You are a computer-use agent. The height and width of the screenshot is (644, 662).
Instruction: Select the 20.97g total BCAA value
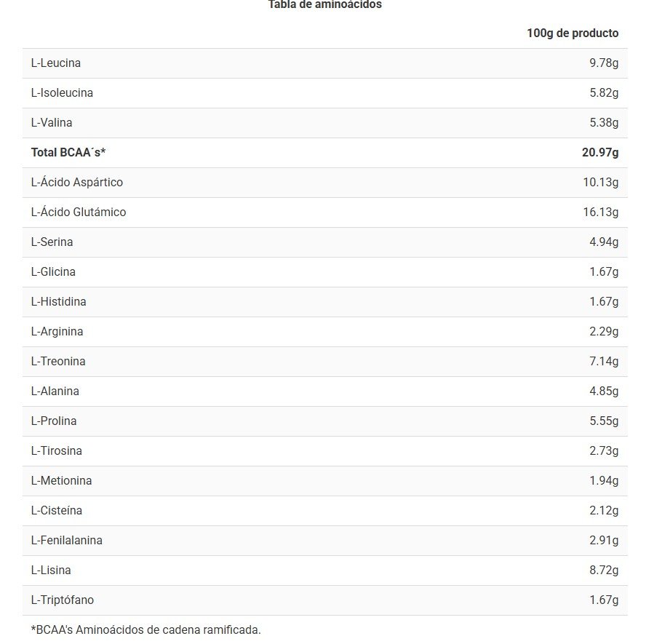(x=600, y=153)
